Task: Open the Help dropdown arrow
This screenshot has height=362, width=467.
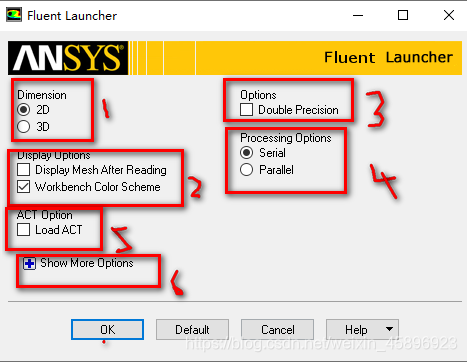Action: click(x=389, y=329)
